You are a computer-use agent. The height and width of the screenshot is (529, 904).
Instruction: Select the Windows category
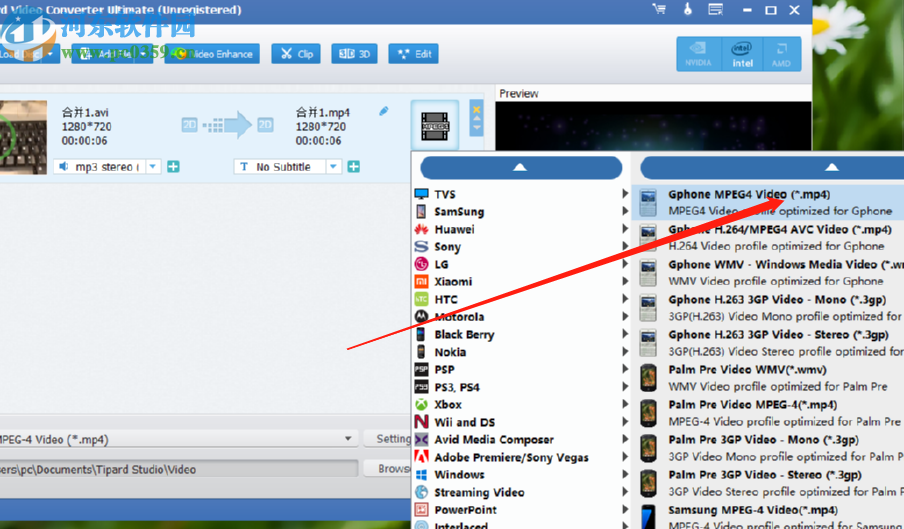pos(521,475)
